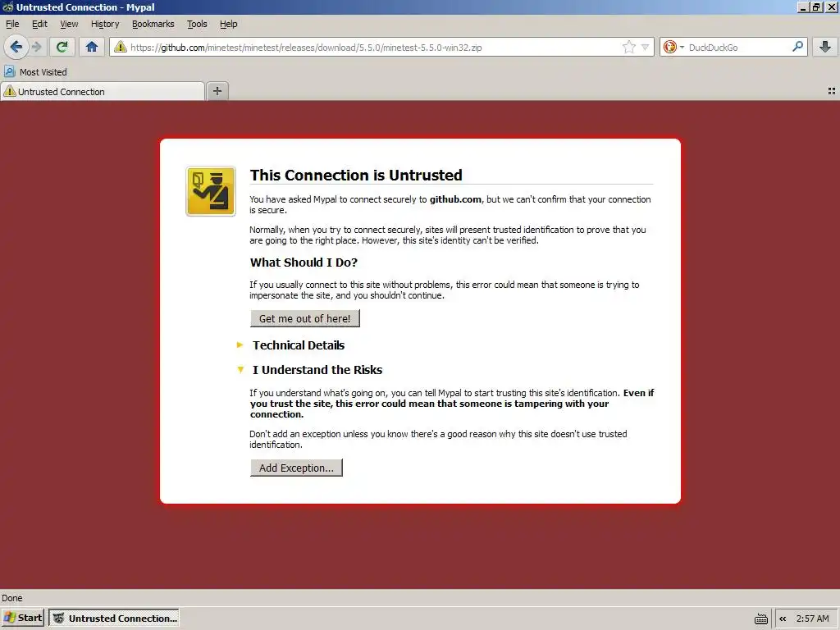Open the Windows Start button
The image size is (840, 630).
(x=22, y=618)
